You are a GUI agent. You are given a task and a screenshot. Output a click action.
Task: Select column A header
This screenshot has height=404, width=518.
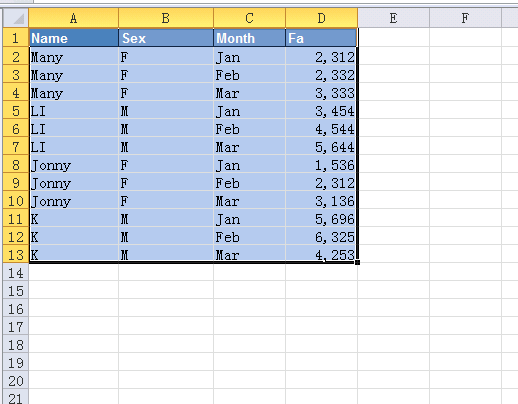(x=74, y=18)
